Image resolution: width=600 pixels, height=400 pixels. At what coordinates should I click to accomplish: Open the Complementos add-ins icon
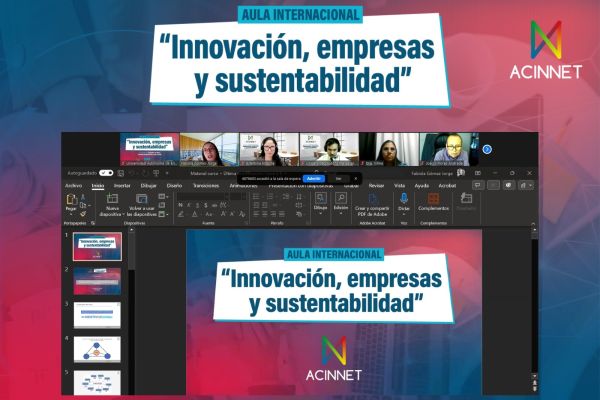click(434, 199)
